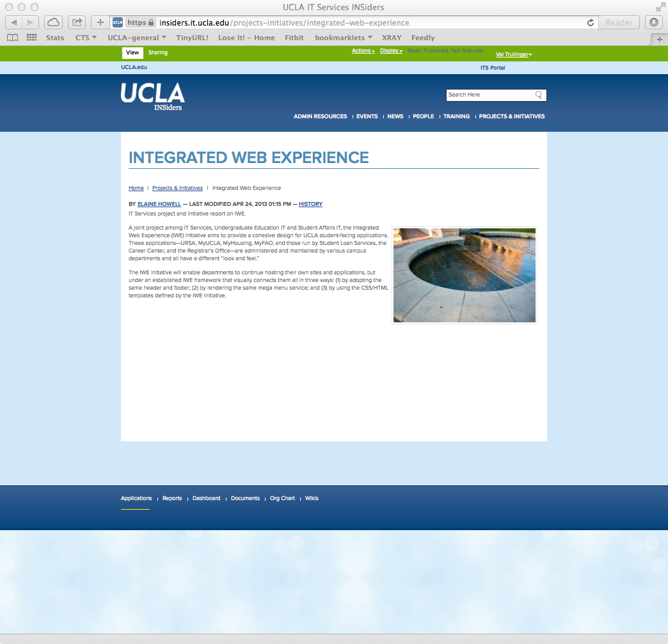This screenshot has width=668, height=644.
Task: Open Top Sites grid icon
Action: [31, 38]
